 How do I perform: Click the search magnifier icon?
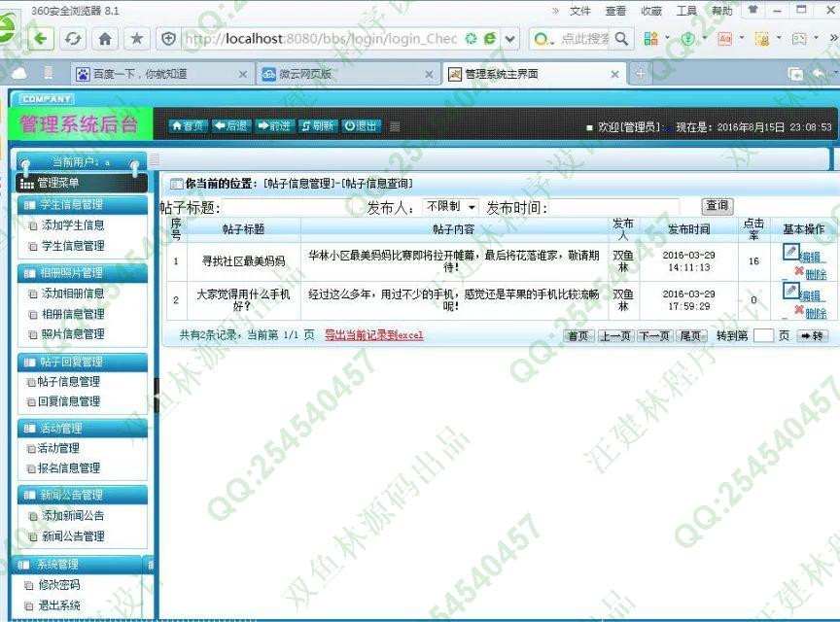(x=621, y=39)
